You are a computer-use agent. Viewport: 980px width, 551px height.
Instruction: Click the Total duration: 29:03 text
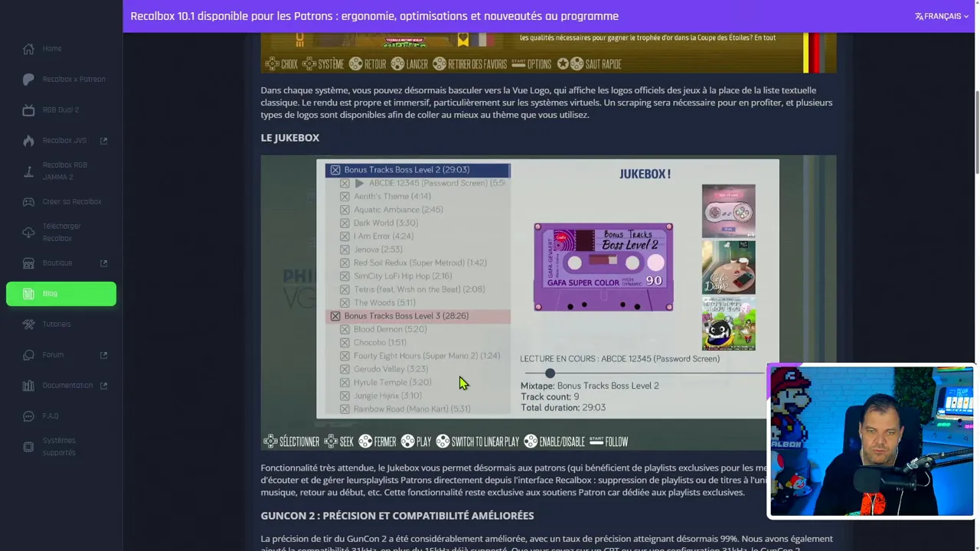point(563,408)
